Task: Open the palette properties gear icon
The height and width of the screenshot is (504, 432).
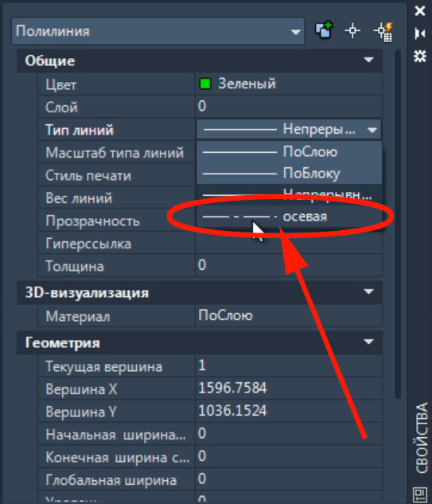Action: [420, 56]
